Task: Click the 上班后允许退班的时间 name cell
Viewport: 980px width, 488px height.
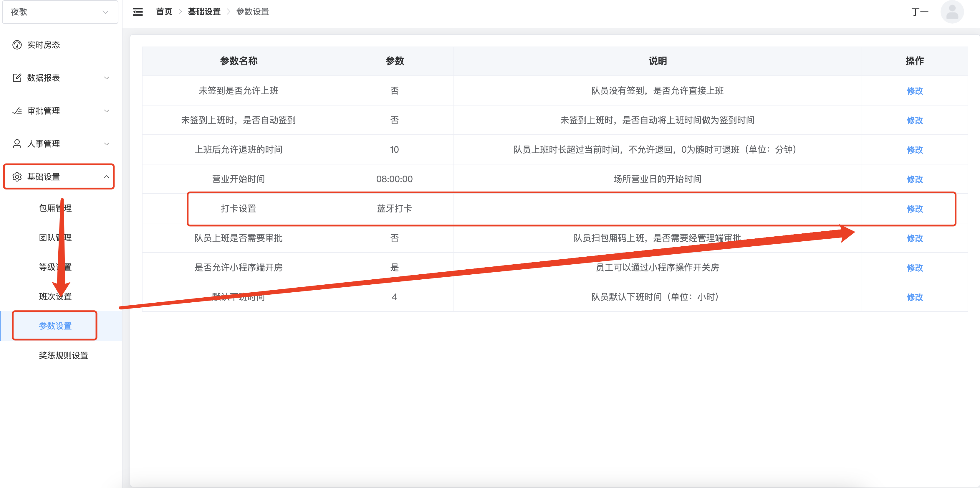Action: [x=239, y=150]
